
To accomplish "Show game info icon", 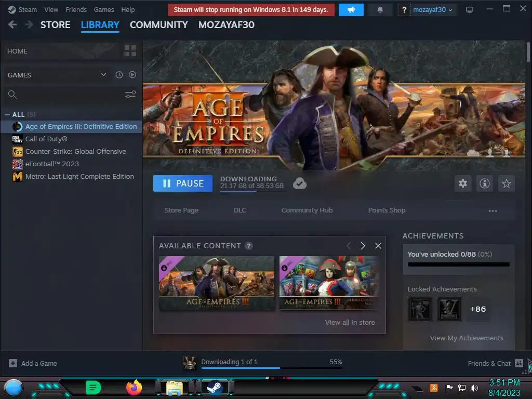I will (485, 183).
